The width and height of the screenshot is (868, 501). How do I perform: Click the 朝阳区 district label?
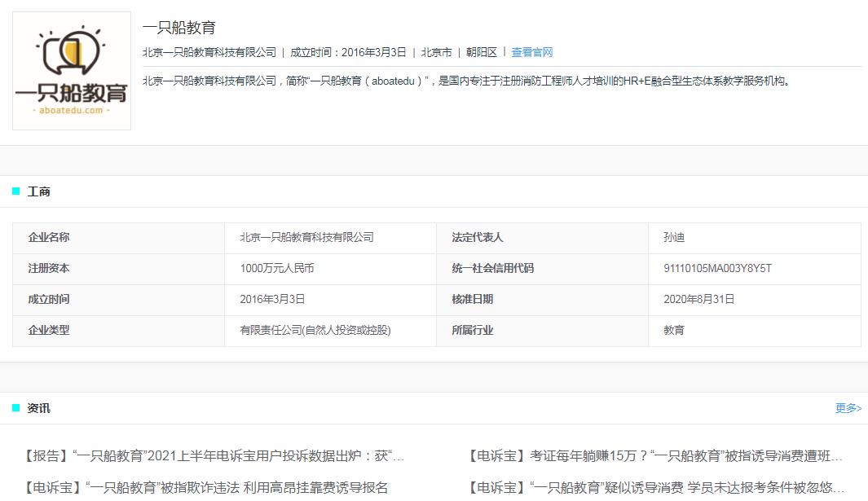tap(482, 51)
